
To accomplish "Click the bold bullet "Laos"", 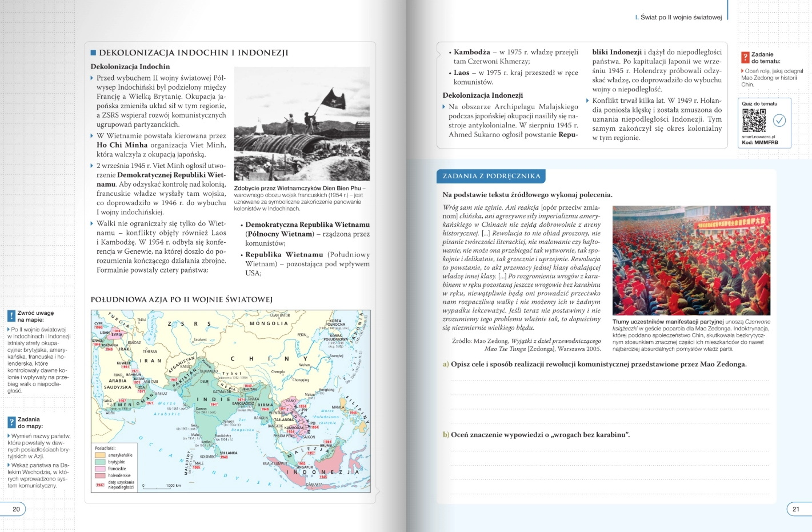I will tap(462, 73).
